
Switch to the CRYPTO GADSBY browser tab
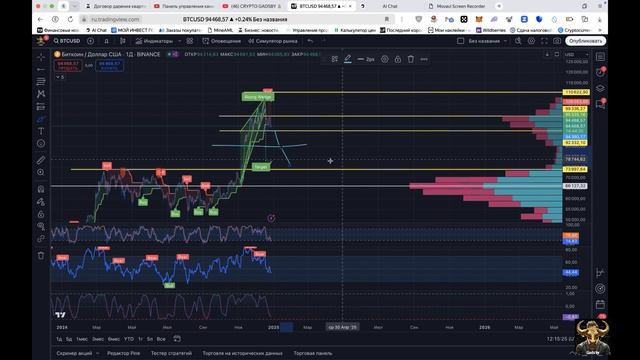pyautogui.click(x=252, y=6)
